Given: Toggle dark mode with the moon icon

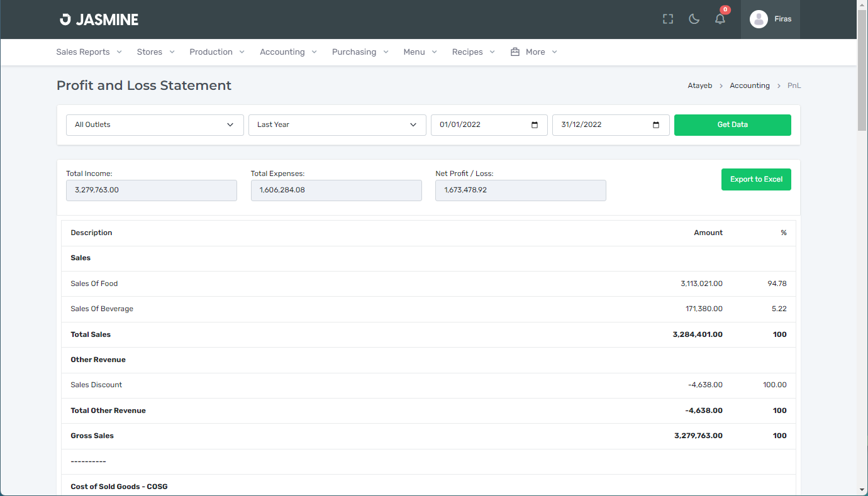Looking at the screenshot, I should [694, 19].
